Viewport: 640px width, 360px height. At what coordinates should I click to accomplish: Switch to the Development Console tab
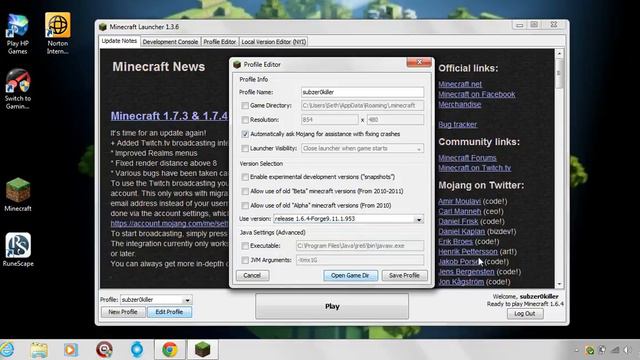coord(170,42)
